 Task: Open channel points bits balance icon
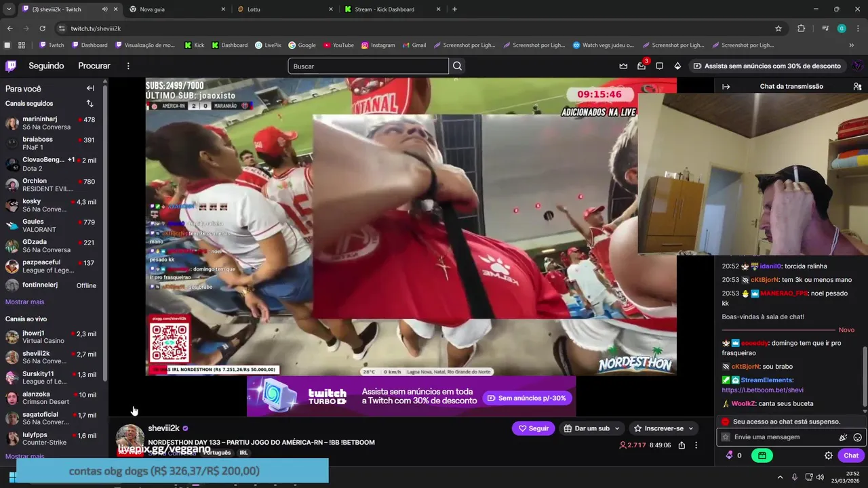point(730,455)
